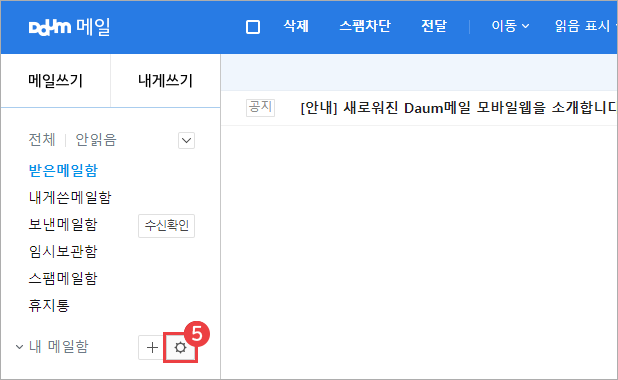This screenshot has height=380, width=618.
Task: Click the 수신확인 button
Action: click(x=166, y=226)
